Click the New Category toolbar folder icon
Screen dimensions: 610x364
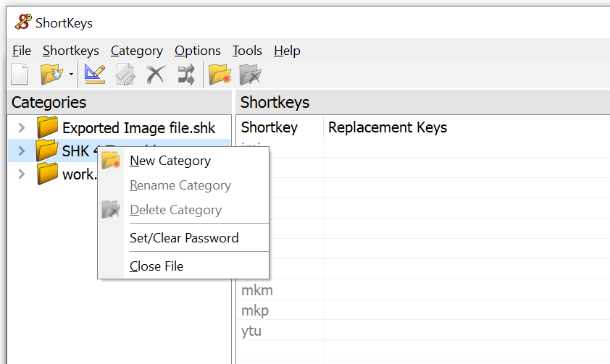point(220,74)
